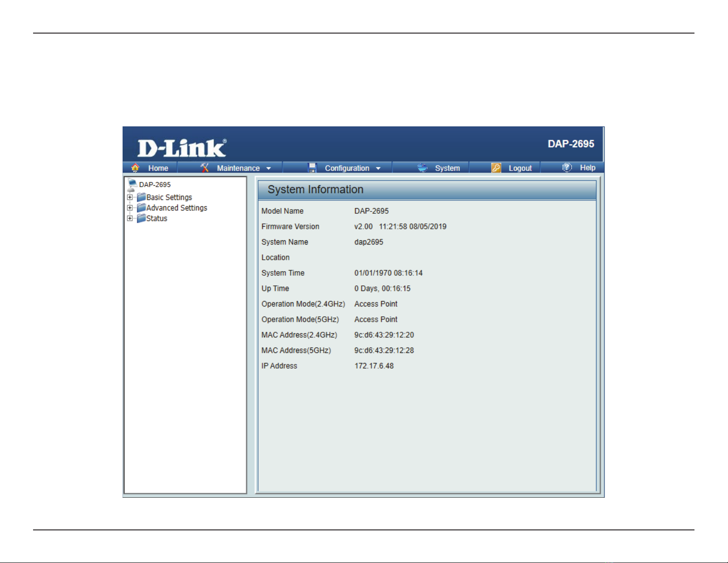Click the Advanced Settings folder icon
The width and height of the screenshot is (728, 563).
(141, 208)
